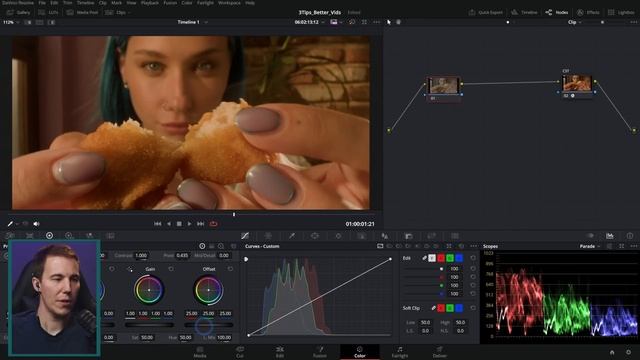Image resolution: width=640 pixels, height=360 pixels.
Task: Jump to last frame with skip-forward button
Action: pos(200,224)
